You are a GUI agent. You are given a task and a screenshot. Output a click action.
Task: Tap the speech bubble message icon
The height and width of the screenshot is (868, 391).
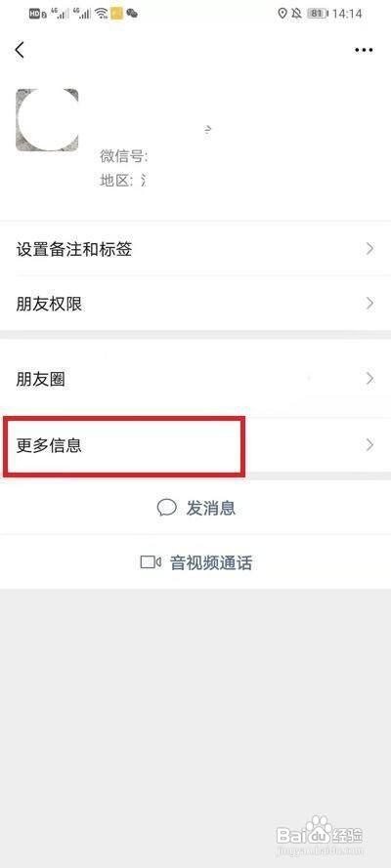tap(167, 508)
